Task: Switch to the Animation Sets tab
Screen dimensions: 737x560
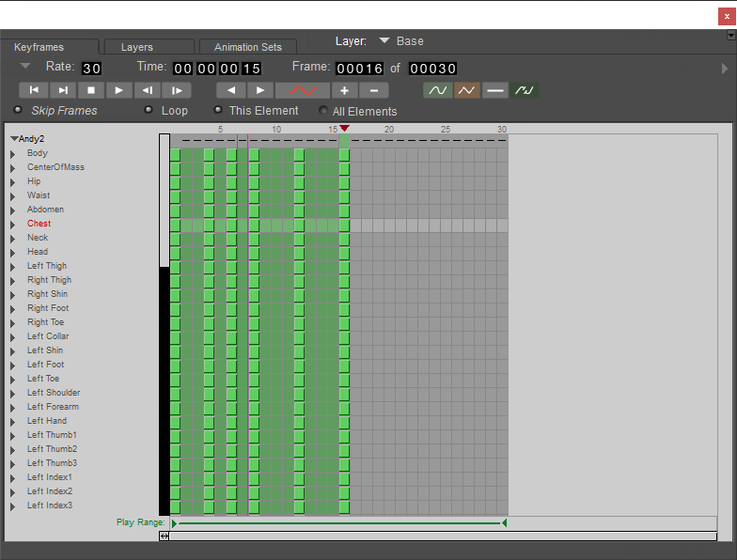Action: [x=248, y=47]
